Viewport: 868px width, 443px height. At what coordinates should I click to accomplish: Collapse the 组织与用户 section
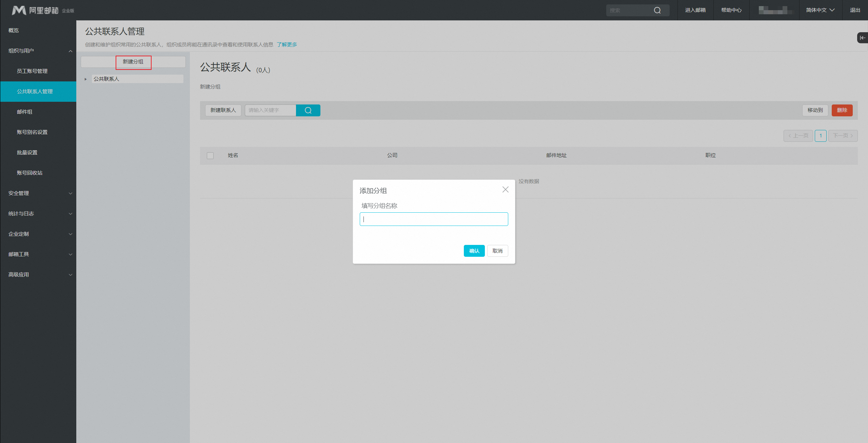(x=70, y=51)
